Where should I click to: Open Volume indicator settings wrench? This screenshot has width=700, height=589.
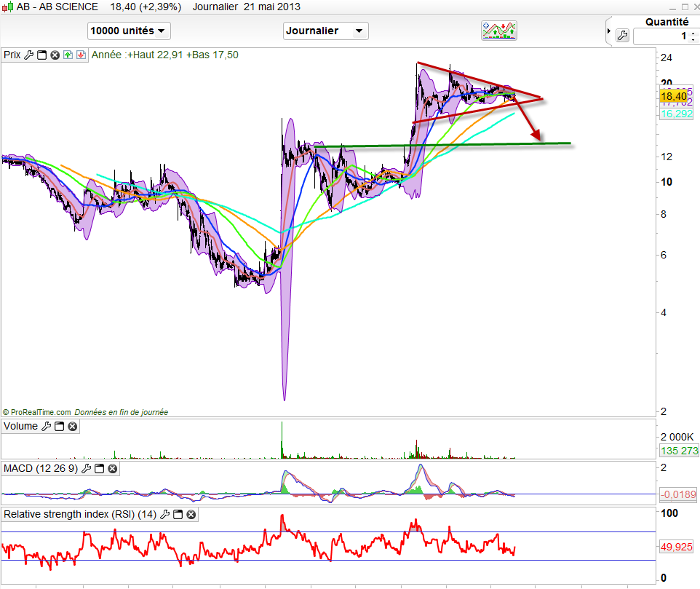pos(47,427)
